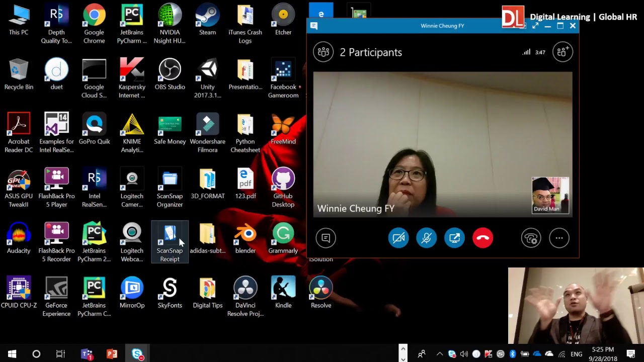Click the chat bubble icon in title bar
644x362 pixels.
point(314,26)
